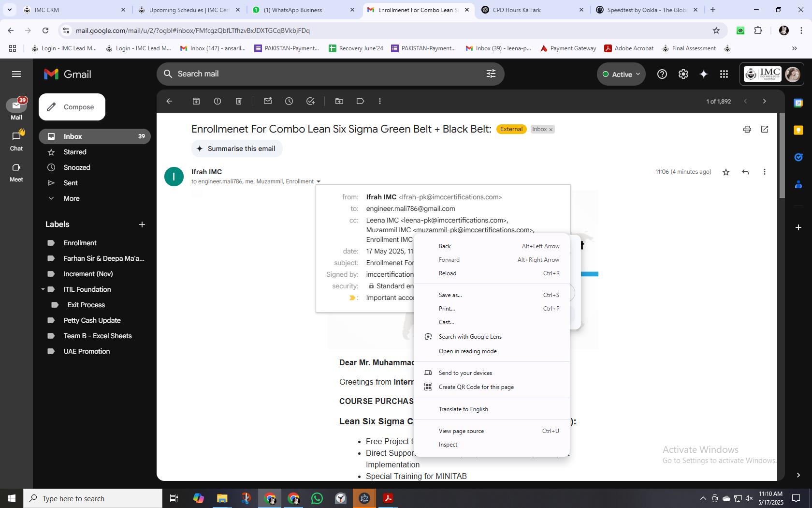Open the Move to folder icon
812x508 pixels.
point(339,101)
